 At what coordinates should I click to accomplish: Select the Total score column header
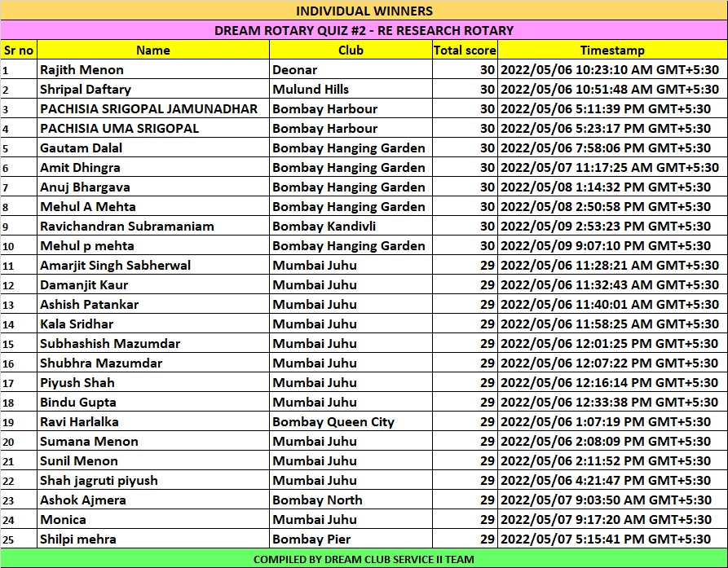click(x=465, y=50)
